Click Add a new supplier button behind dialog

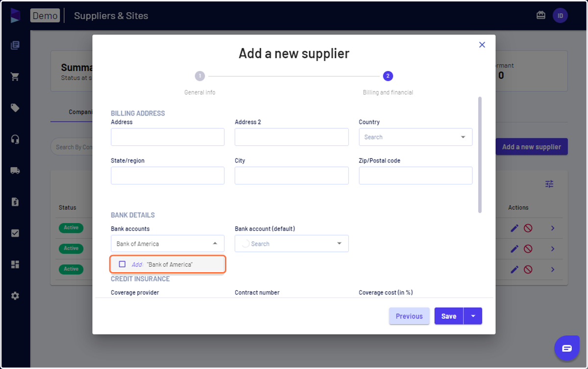coord(532,147)
